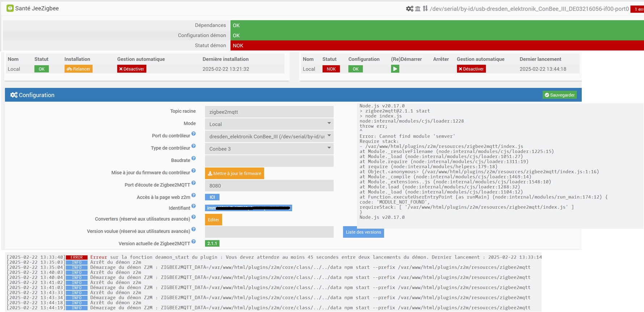Screen dimensions: 644x312
Task: Click the Relancer installation button
Action: 79,69
